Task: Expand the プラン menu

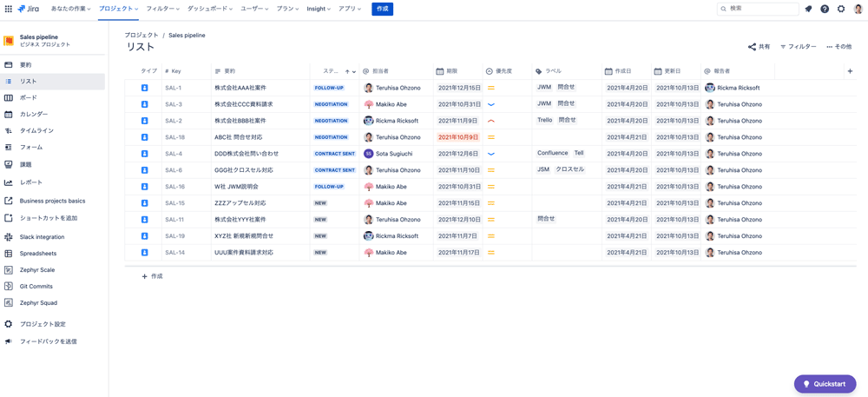Action: 288,9
